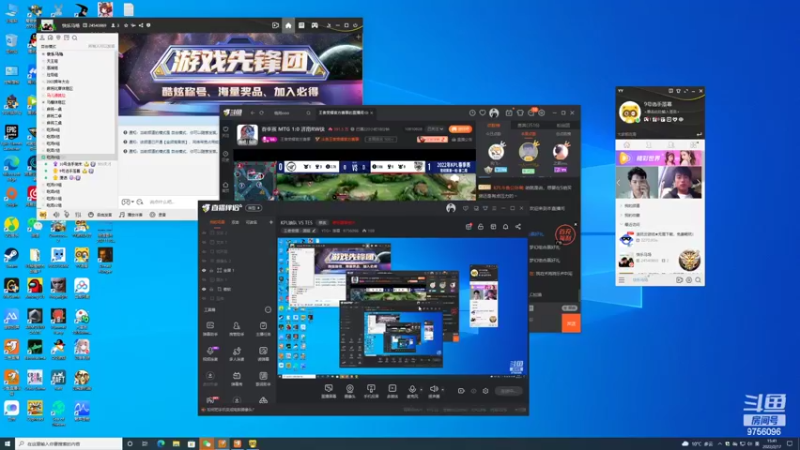800x450 pixels.
Task: Open the layout grid icon above preview
Action: [x=493, y=227]
